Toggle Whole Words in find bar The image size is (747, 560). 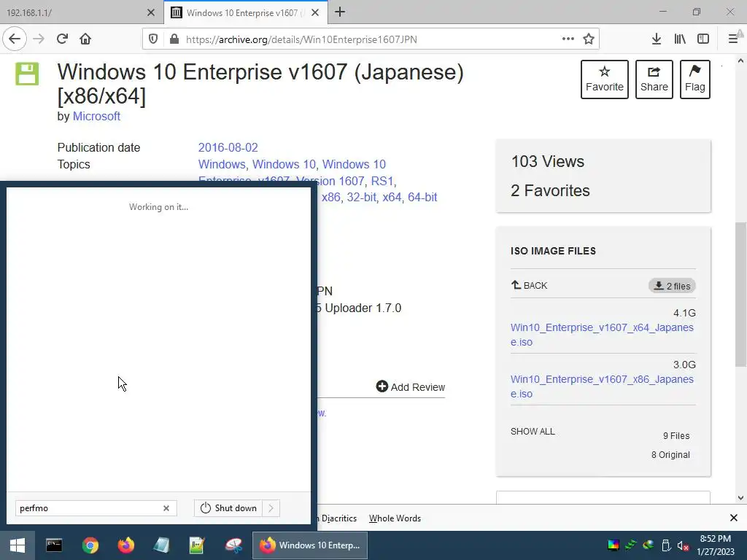[395, 518]
